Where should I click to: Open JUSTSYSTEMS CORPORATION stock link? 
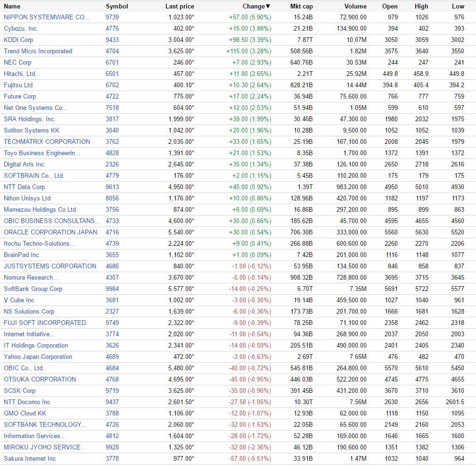point(50,266)
